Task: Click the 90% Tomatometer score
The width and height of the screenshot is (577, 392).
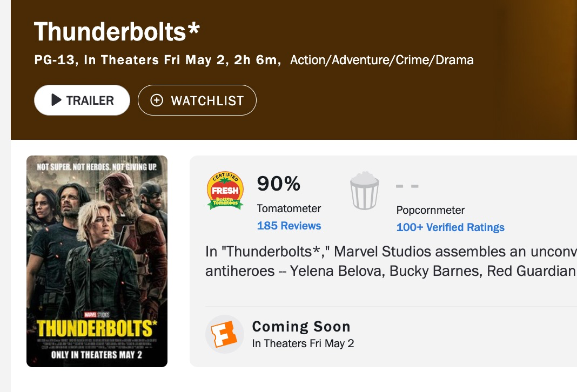Action: click(x=279, y=183)
